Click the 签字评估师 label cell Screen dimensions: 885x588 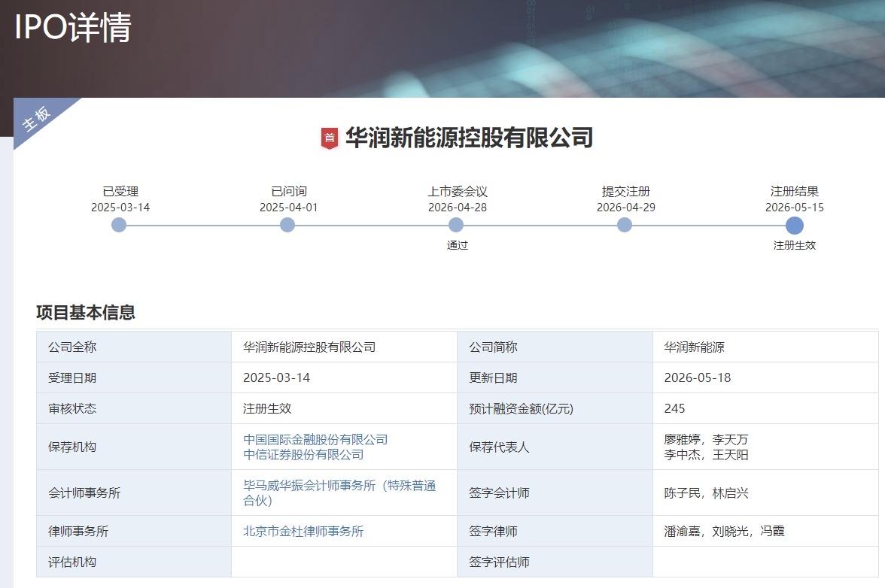click(x=555, y=562)
